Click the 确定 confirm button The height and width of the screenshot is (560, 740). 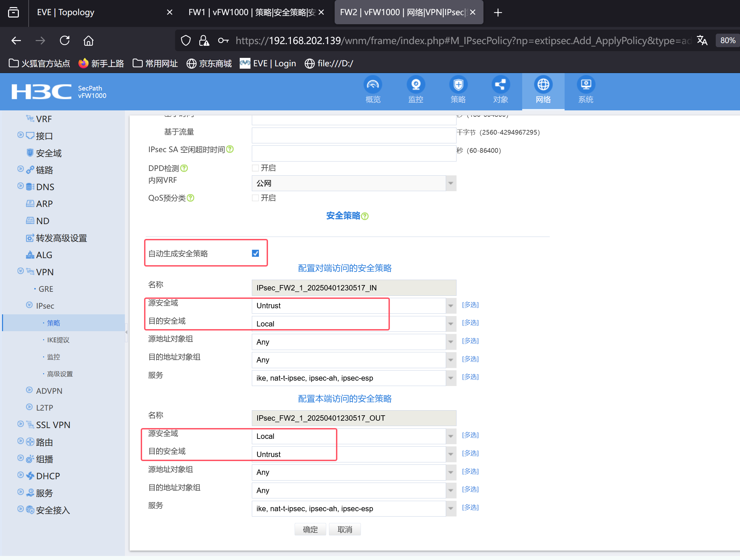pyautogui.click(x=310, y=529)
